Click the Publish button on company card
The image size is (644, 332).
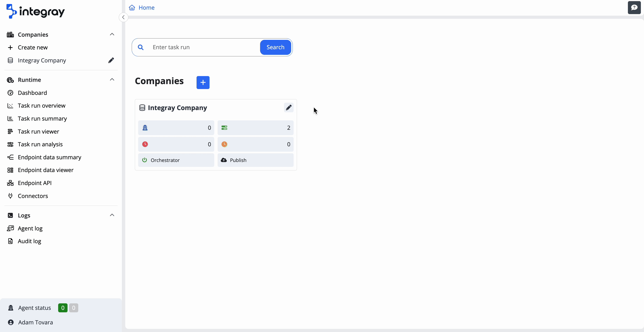255,160
